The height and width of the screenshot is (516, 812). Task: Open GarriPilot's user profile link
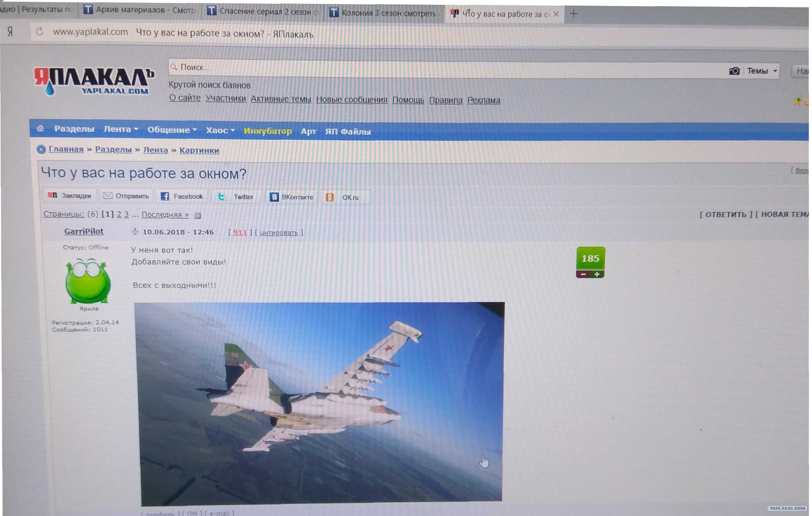(x=84, y=231)
